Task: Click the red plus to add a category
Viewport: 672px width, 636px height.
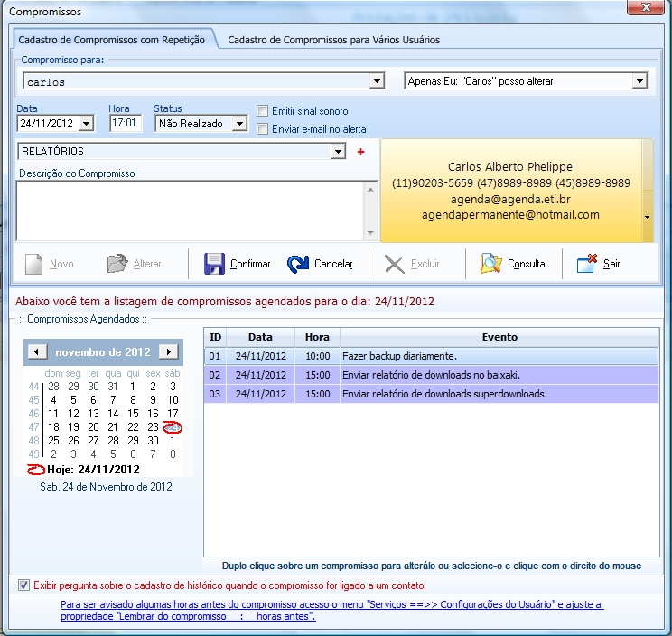Action: coord(361,152)
